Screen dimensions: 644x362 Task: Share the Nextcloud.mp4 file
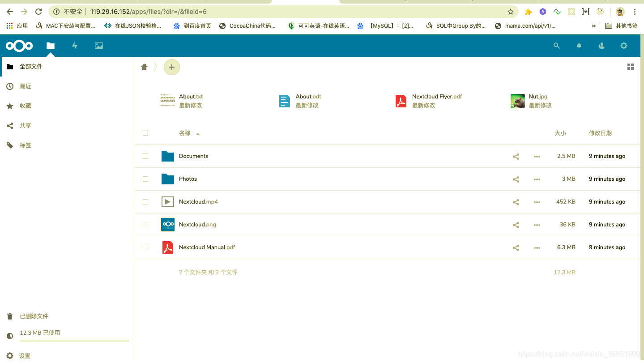(516, 202)
